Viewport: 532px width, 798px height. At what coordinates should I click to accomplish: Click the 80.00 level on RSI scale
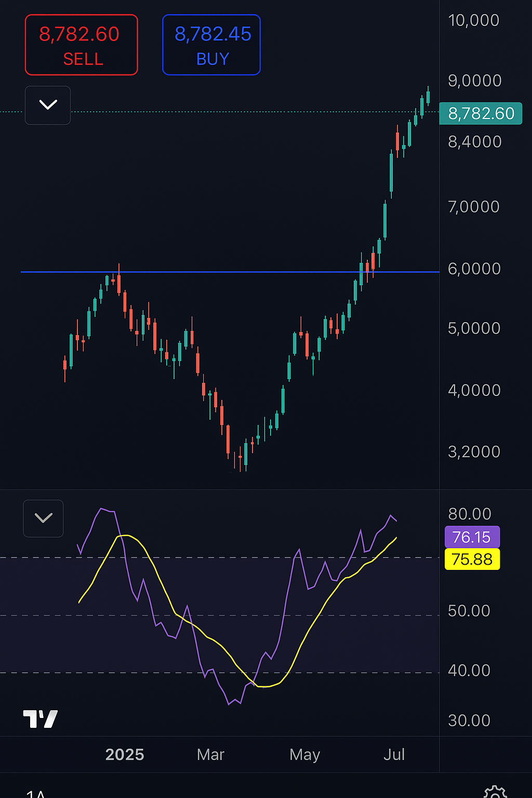(470, 514)
